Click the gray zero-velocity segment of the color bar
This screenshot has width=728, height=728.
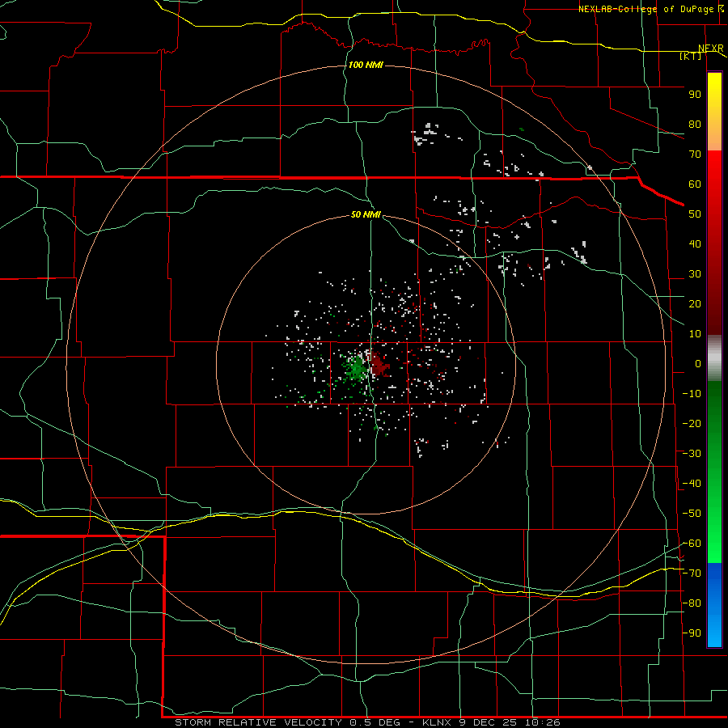pos(714,358)
